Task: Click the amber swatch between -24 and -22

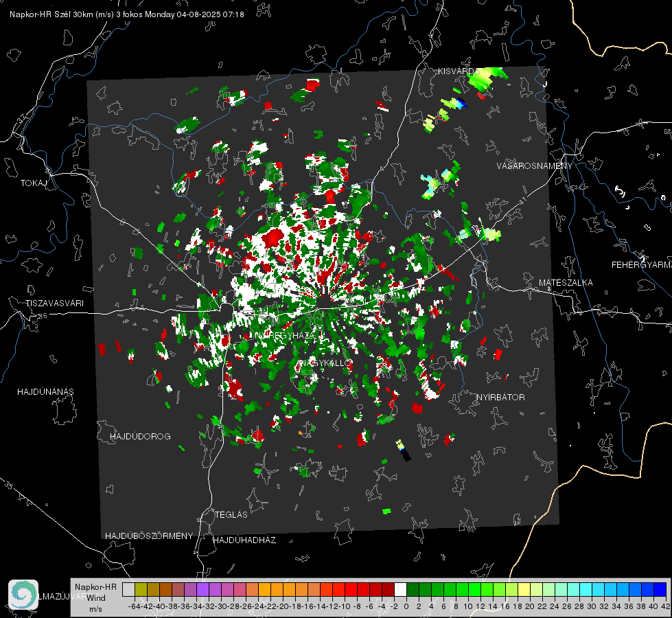Action: [264, 589]
